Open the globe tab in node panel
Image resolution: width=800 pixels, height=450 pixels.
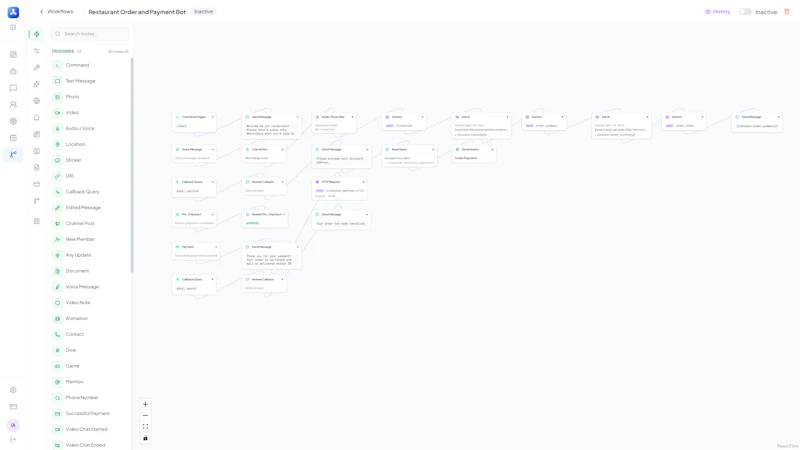37,101
